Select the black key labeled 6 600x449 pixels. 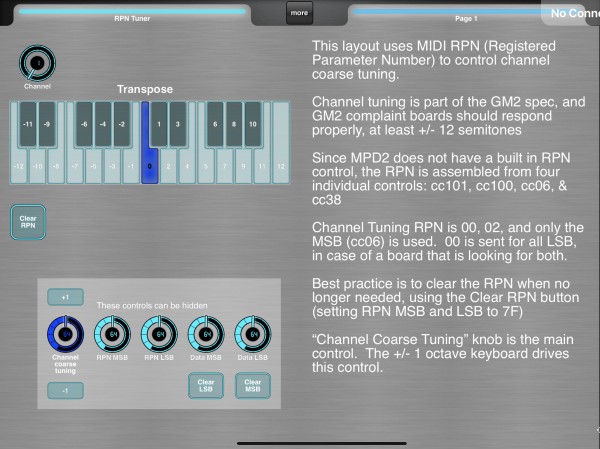pos(215,124)
